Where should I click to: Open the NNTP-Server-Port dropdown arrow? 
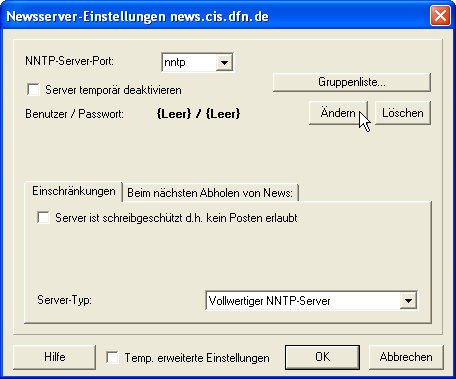click(x=224, y=62)
